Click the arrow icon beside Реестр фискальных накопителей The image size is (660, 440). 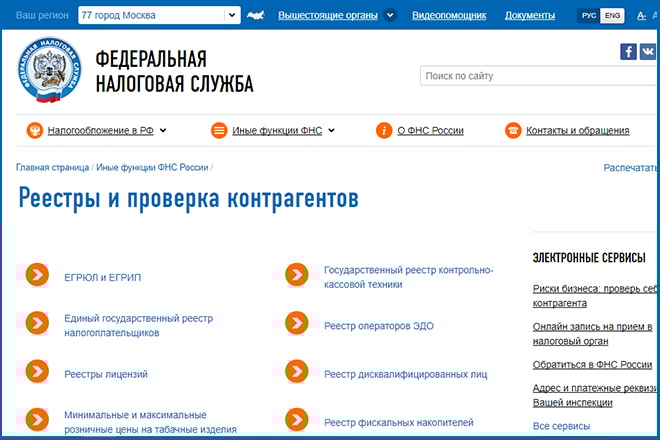(x=296, y=421)
